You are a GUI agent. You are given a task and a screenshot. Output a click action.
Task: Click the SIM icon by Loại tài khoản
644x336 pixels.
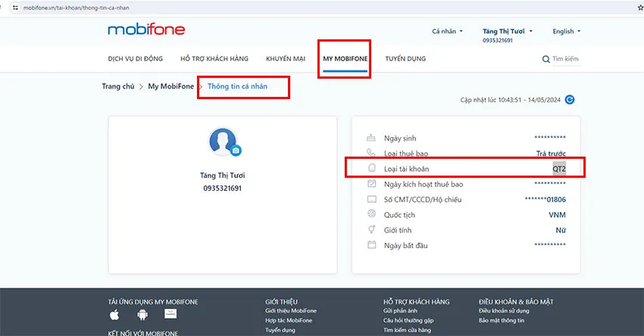tap(372, 168)
